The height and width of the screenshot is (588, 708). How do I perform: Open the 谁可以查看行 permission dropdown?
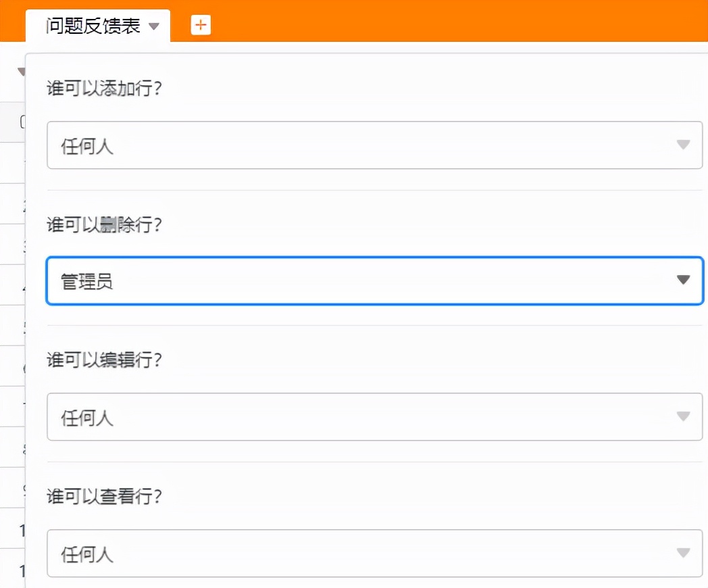coord(374,553)
